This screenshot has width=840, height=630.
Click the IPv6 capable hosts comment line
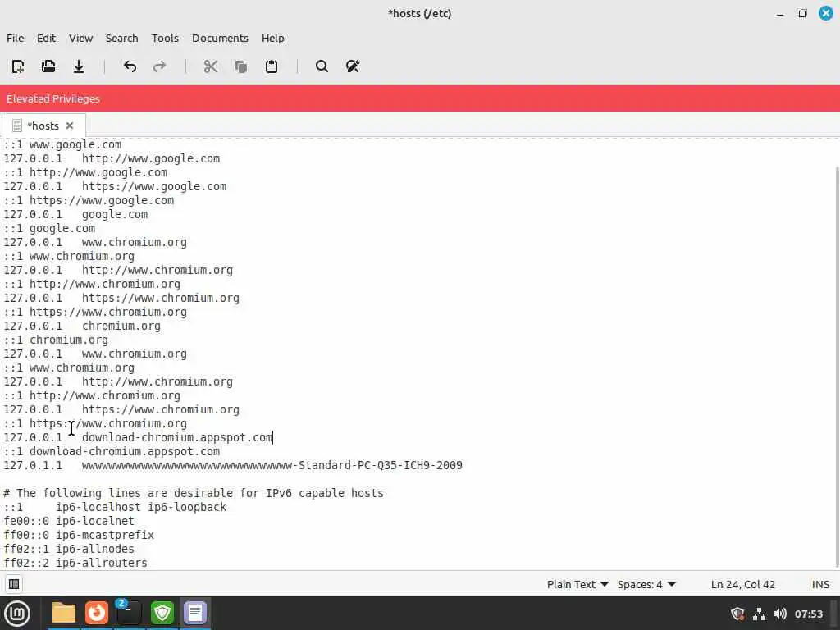pos(194,493)
